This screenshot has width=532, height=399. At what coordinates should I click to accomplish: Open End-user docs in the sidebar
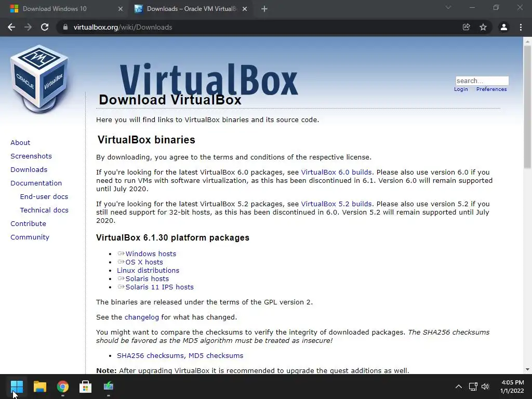[x=44, y=197]
